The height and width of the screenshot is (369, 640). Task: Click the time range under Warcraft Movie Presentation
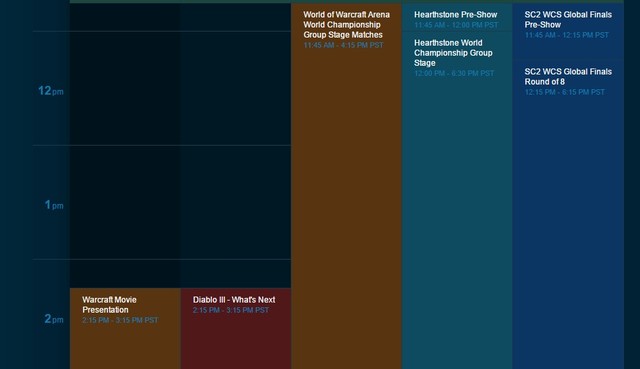(x=120, y=320)
